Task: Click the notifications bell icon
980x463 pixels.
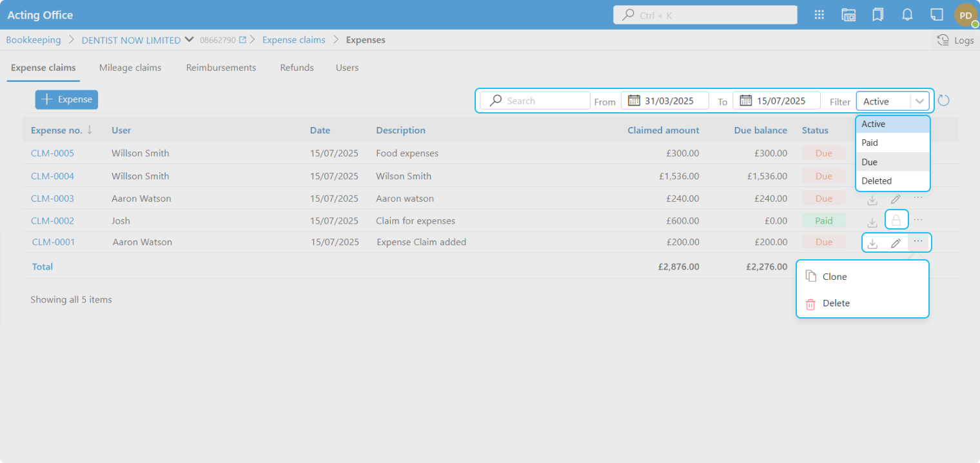Action: tap(907, 15)
